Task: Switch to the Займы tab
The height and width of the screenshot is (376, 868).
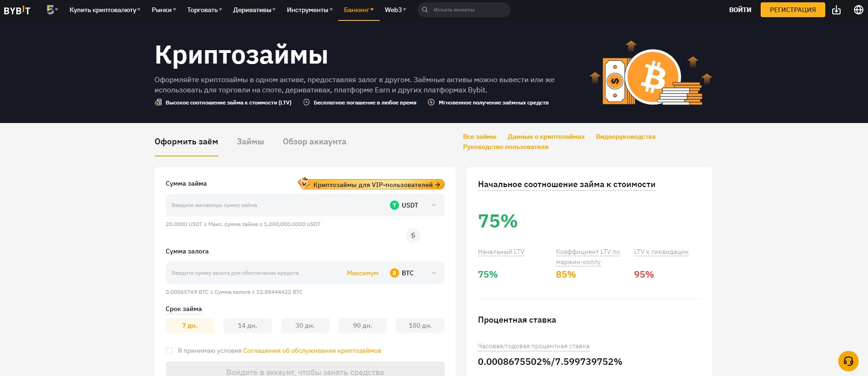Action: (x=250, y=142)
